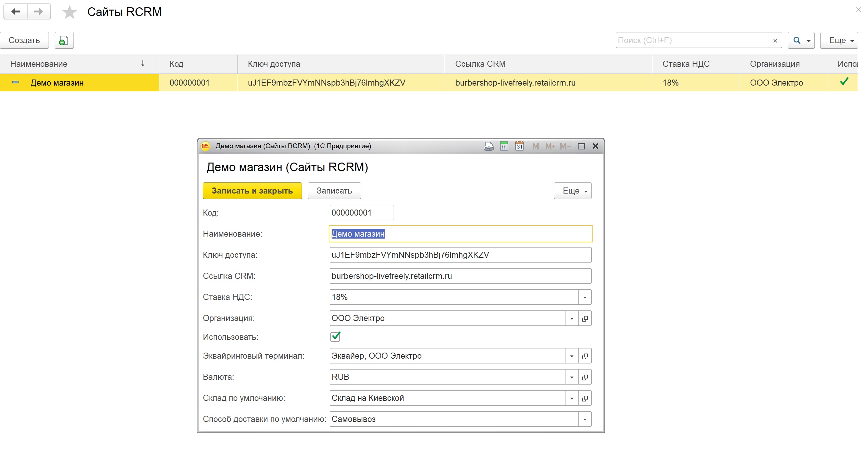The height and width of the screenshot is (473, 868).
Task: Click the forward navigation arrow
Action: (x=38, y=11)
